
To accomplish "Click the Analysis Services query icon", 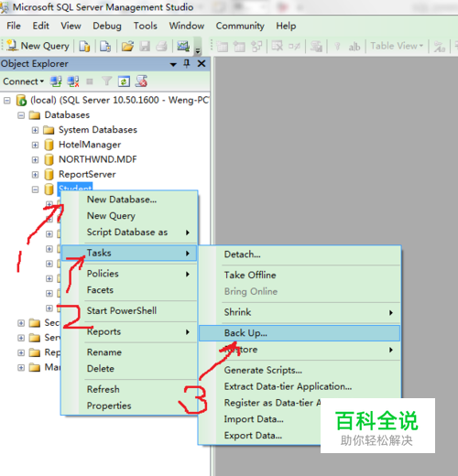I will point(105,47).
